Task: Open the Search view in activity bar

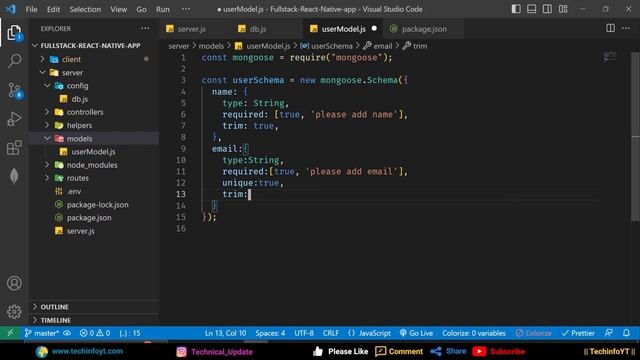Action: (14, 61)
